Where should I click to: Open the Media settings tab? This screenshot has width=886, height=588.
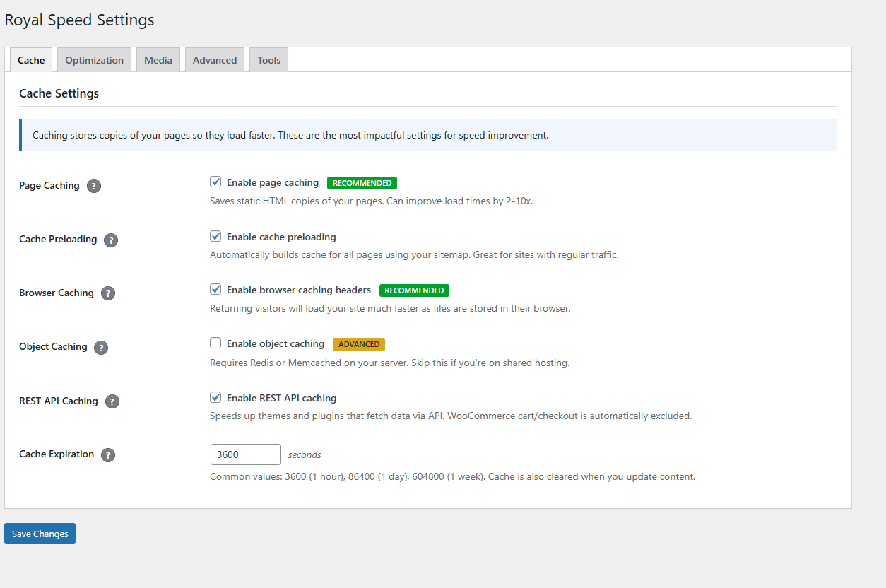(158, 59)
